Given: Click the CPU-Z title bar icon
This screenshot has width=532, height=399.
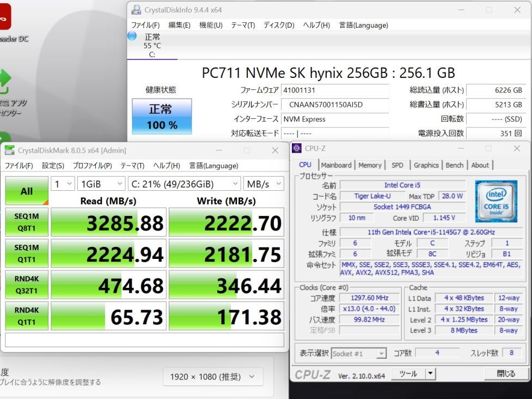Looking at the screenshot, I should pos(297,148).
